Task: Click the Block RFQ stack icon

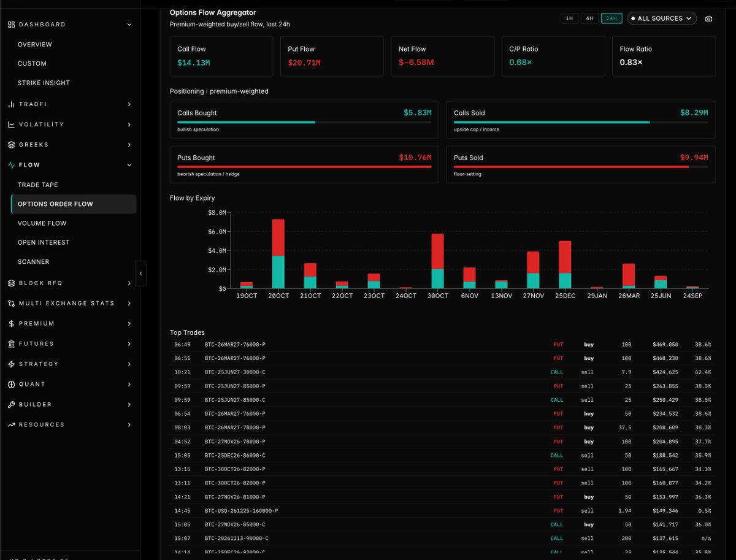Action: point(11,283)
